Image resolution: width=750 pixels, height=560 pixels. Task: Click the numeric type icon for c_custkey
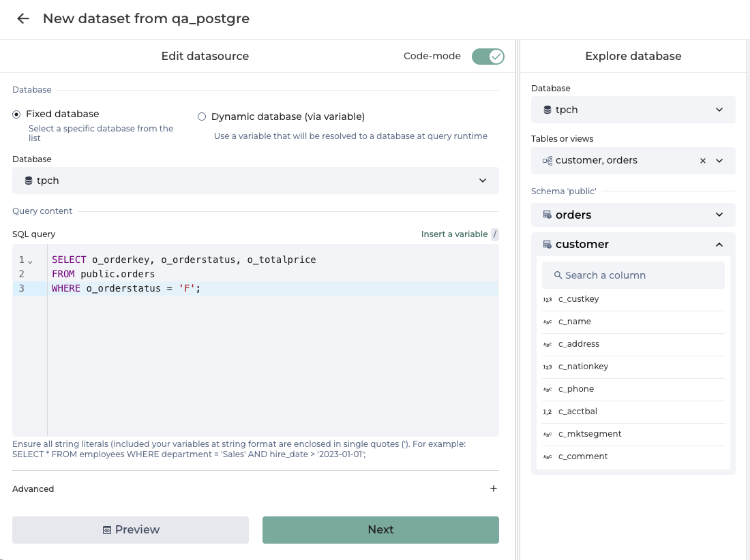point(547,299)
